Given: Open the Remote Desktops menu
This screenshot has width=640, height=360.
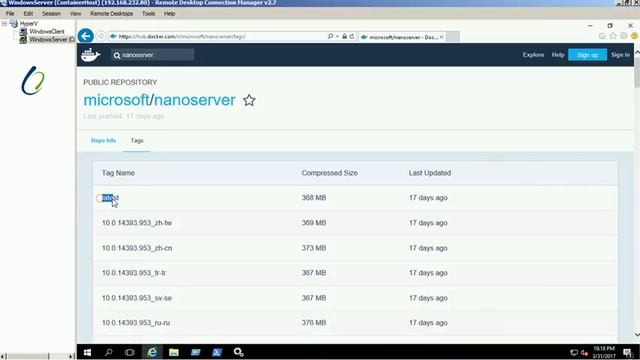Looking at the screenshot, I should tap(111, 13).
